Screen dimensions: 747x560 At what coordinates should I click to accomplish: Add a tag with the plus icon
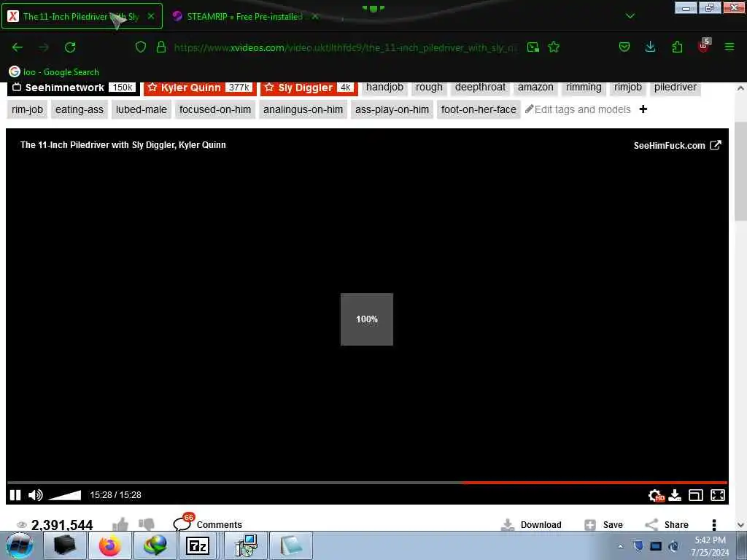pyautogui.click(x=643, y=109)
